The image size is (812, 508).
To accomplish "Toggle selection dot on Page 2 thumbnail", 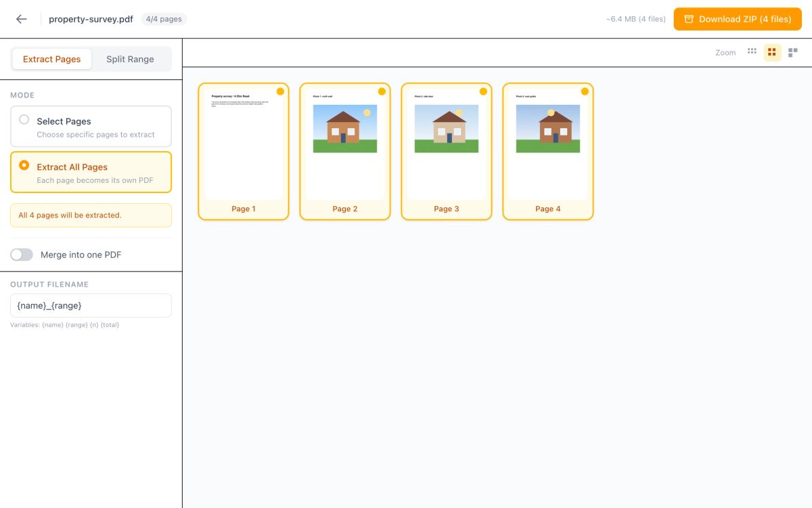I will click(382, 91).
